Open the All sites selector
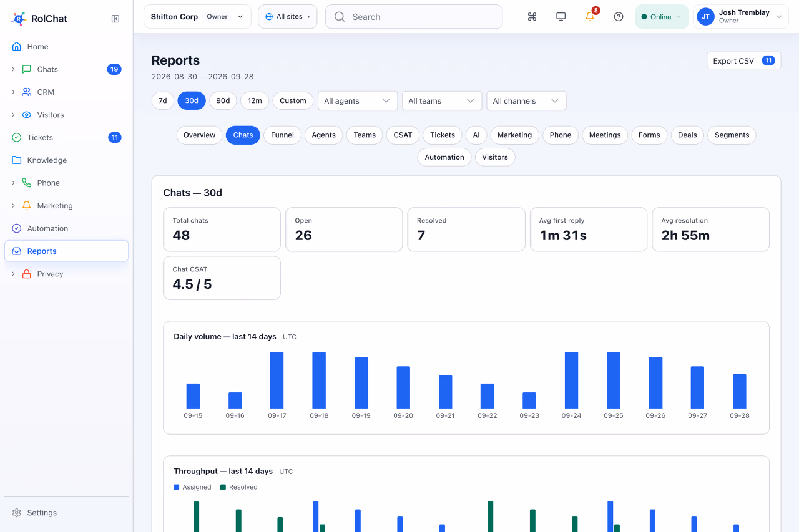The width and height of the screenshot is (799, 532). (x=288, y=17)
